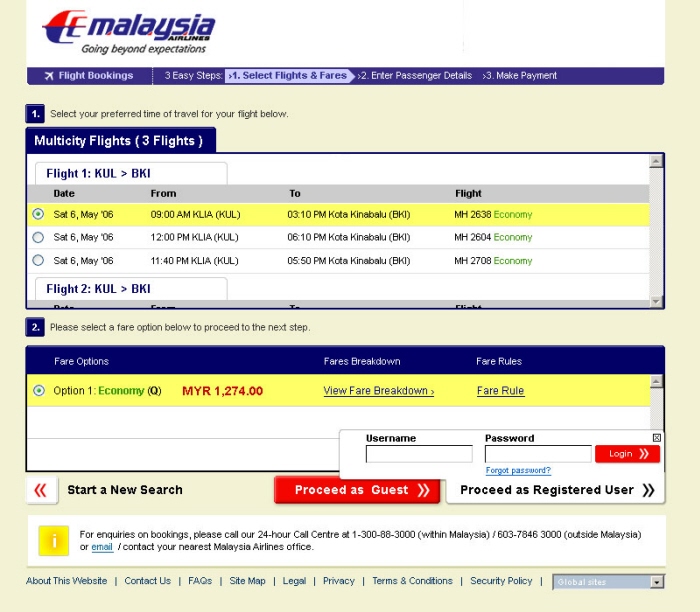Click the Fare Options column header
This screenshot has height=612, width=700.
82,362
